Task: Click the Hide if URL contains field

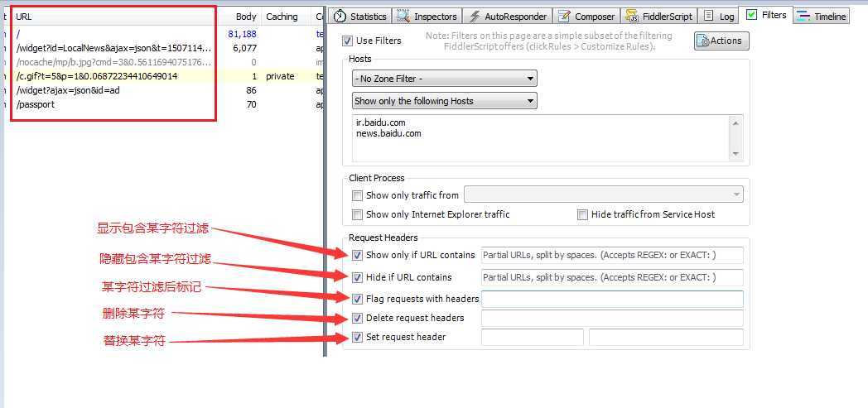Action: pos(612,277)
